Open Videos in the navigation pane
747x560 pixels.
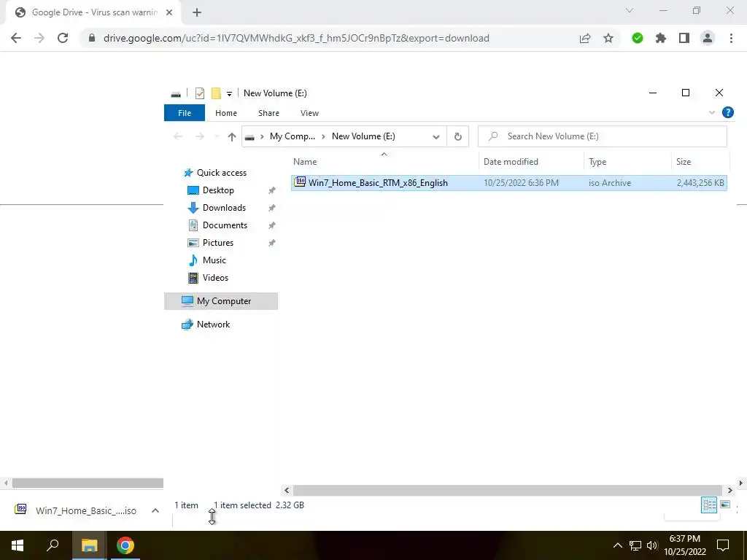click(215, 278)
